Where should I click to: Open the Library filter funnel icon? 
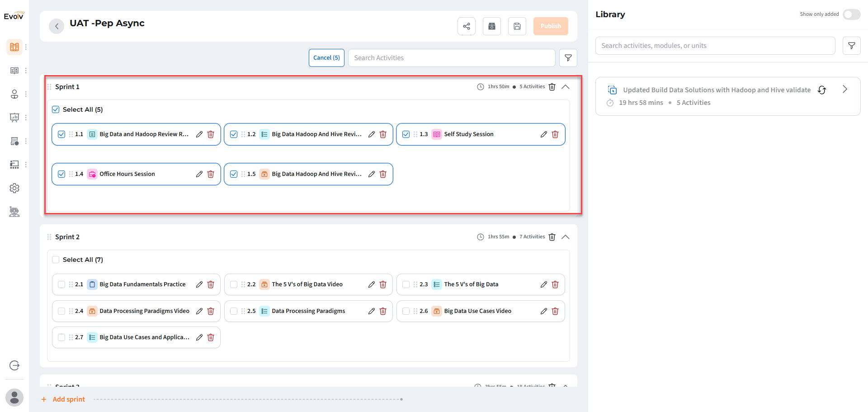click(852, 46)
